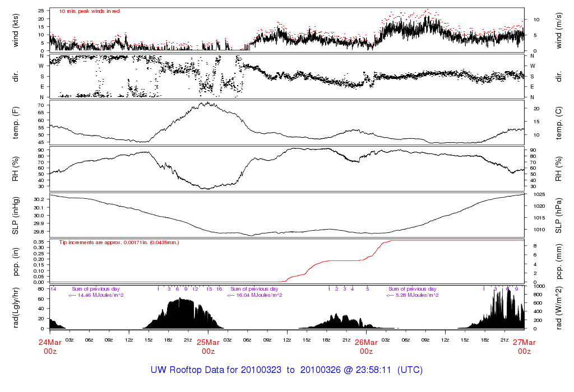Click the '0.35' precipitation axis tick
Image resolution: width=574 pixels, height=392 pixels.
coord(39,242)
